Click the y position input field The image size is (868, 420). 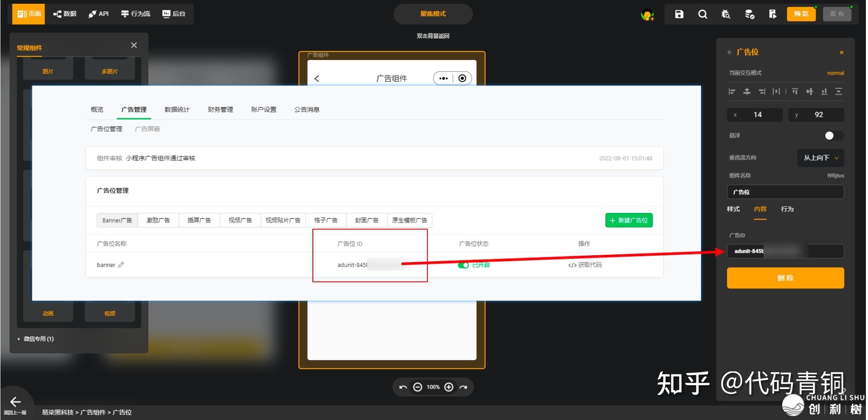(816, 115)
